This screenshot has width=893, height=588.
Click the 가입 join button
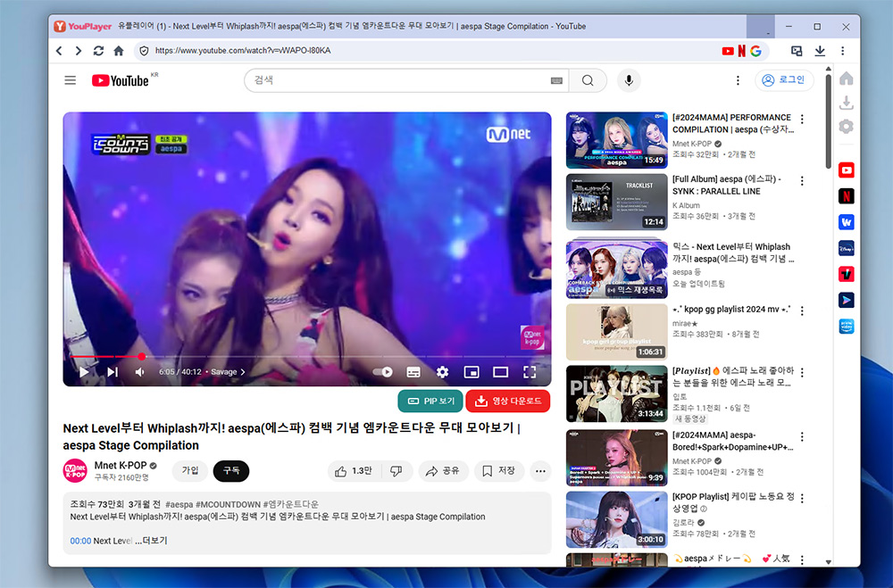point(189,471)
